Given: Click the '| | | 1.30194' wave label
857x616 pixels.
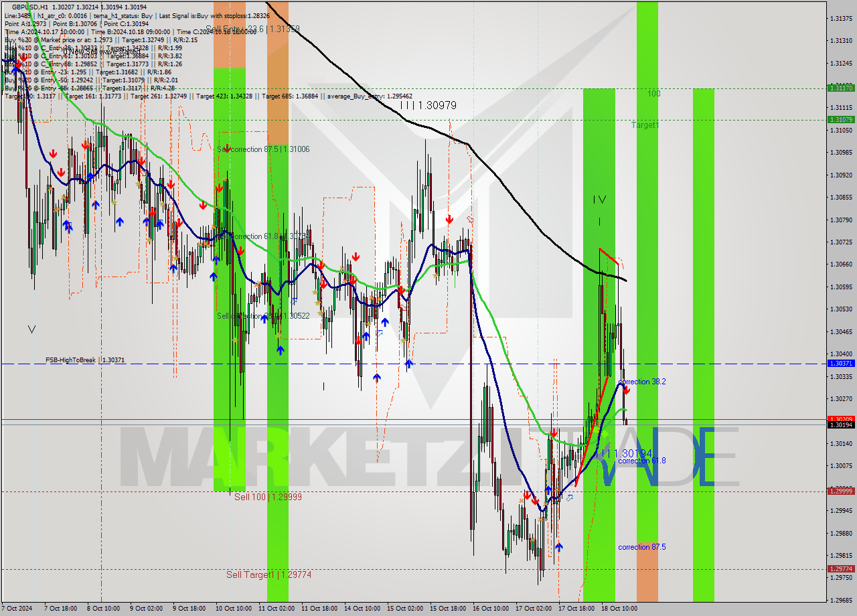Looking at the screenshot, I should [623, 453].
